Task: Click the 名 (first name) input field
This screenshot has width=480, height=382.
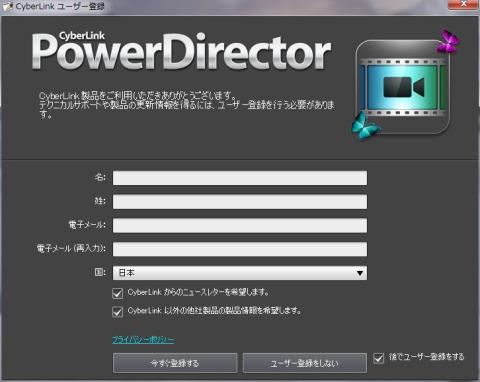Action: [240, 178]
